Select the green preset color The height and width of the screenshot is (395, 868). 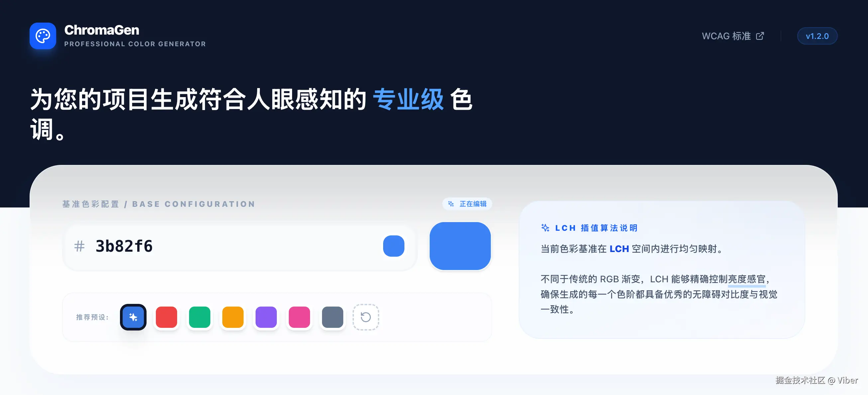click(199, 317)
